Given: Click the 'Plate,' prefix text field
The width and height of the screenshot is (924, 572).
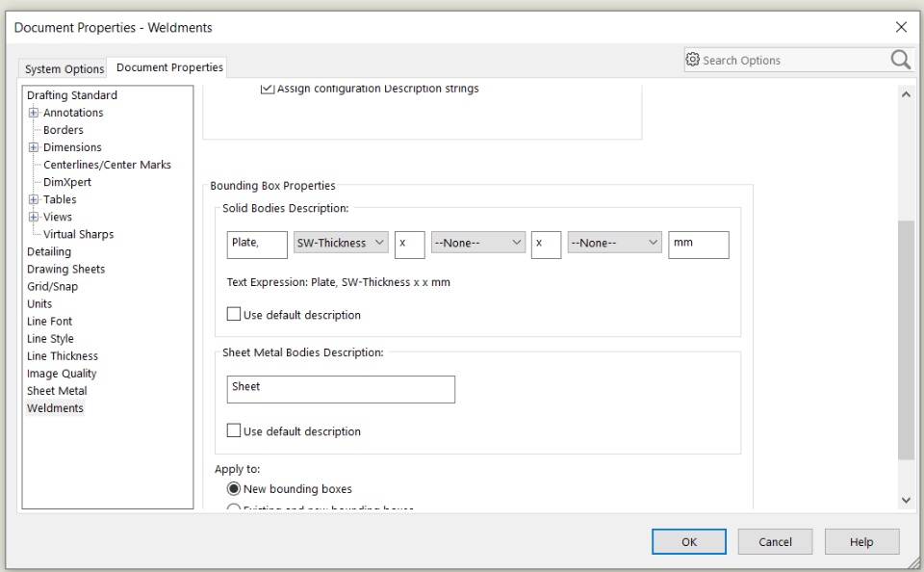Looking at the screenshot, I should click(257, 245).
